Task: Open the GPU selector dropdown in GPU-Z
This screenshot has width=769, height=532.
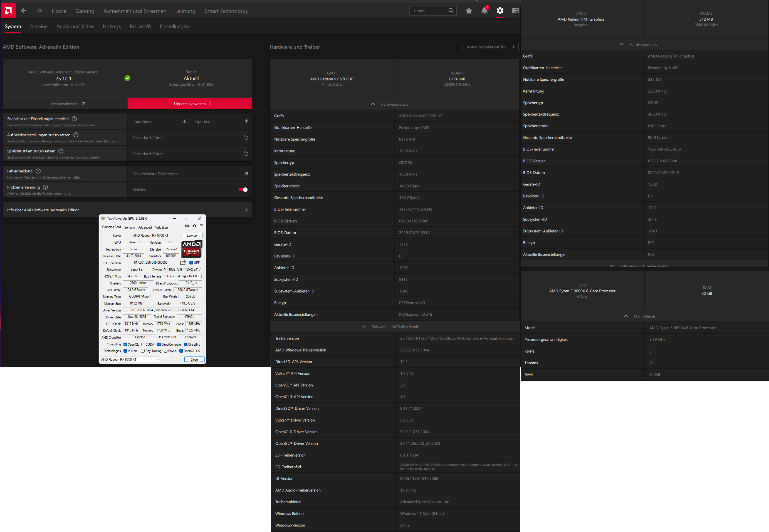Action: [x=130, y=359]
